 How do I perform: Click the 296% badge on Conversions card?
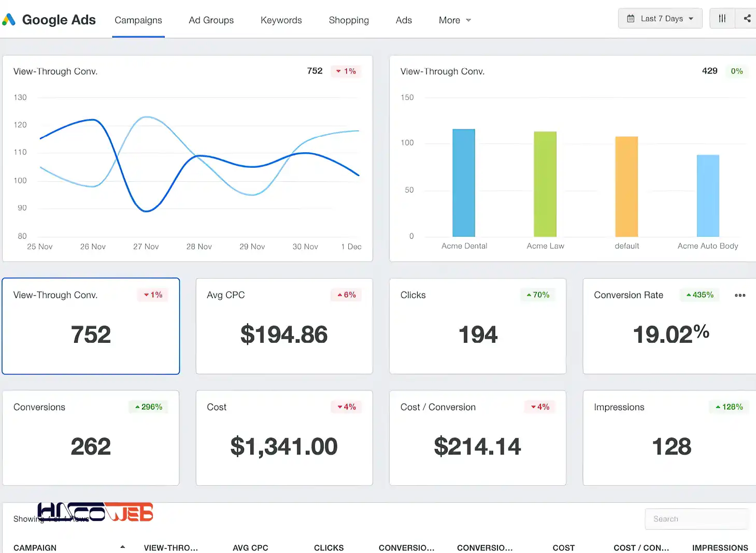click(148, 407)
